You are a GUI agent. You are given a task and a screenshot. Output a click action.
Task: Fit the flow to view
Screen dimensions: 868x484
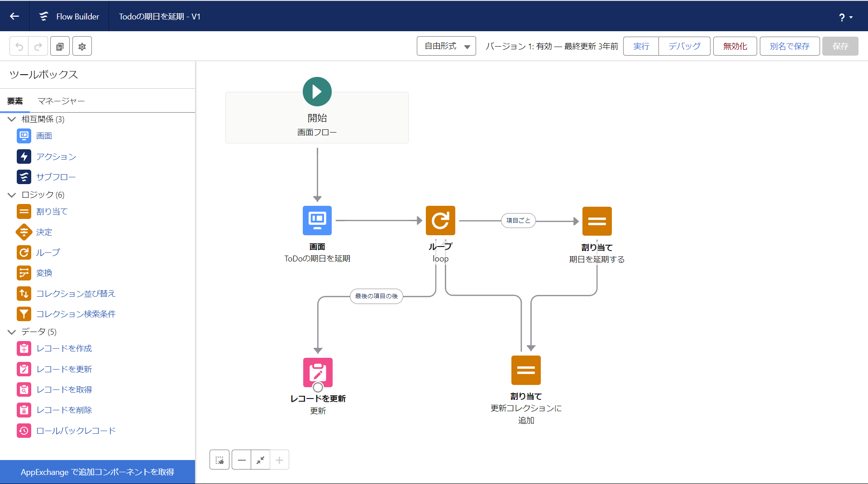pyautogui.click(x=261, y=460)
